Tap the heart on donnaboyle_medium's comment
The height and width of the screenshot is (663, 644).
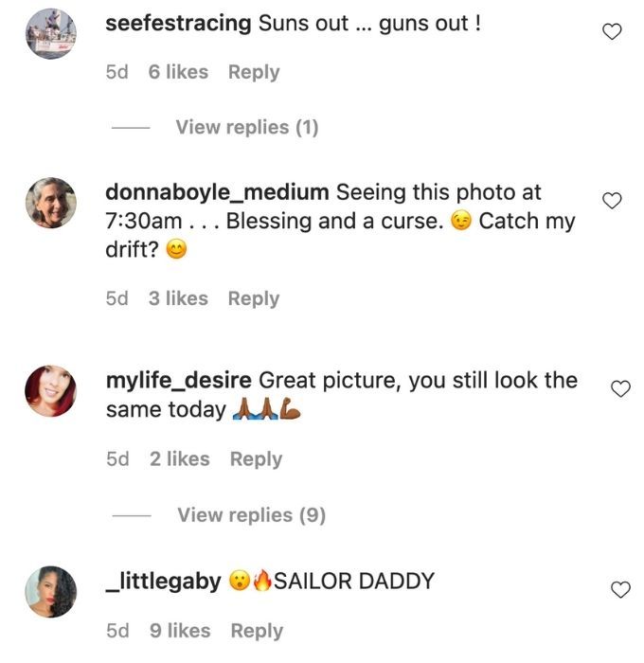tap(612, 201)
